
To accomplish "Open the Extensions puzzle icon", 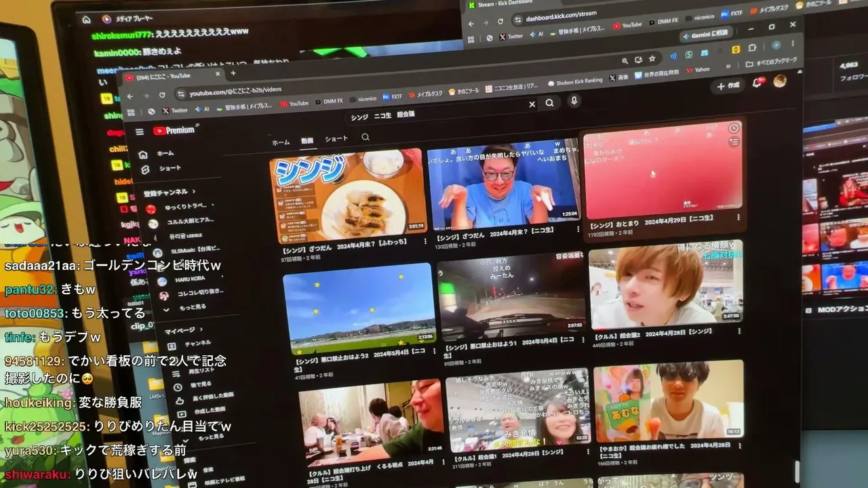I will (x=752, y=49).
